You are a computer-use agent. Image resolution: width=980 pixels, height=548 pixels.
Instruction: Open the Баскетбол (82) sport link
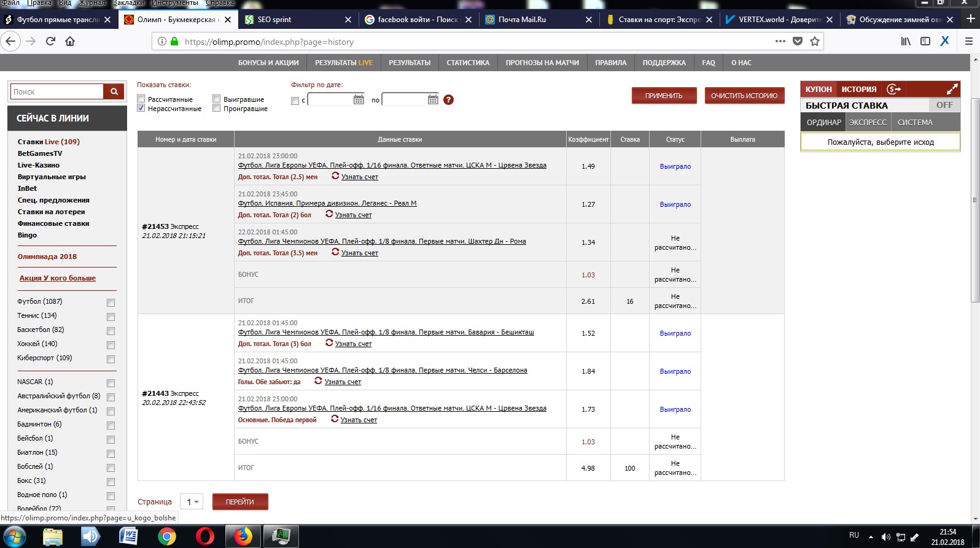pos(41,330)
